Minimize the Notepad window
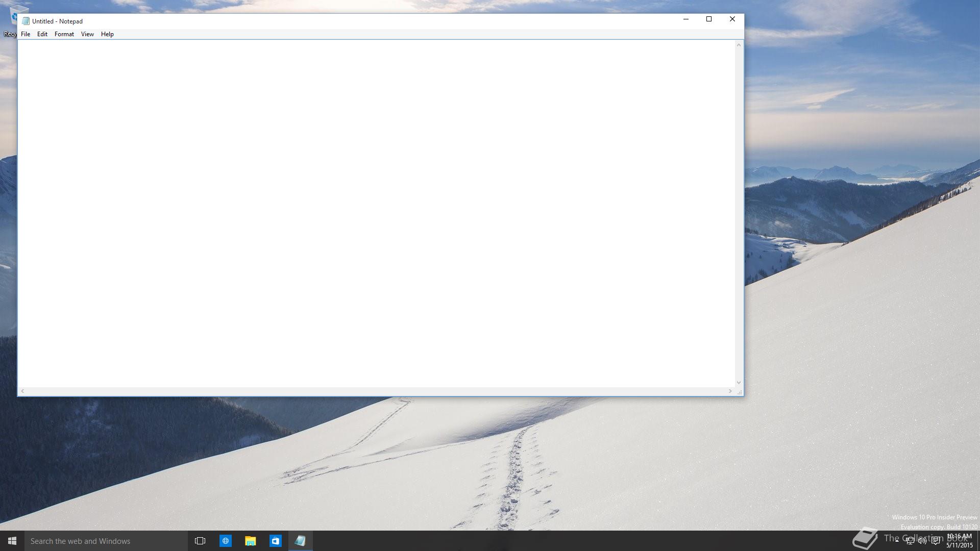 pos(686,19)
